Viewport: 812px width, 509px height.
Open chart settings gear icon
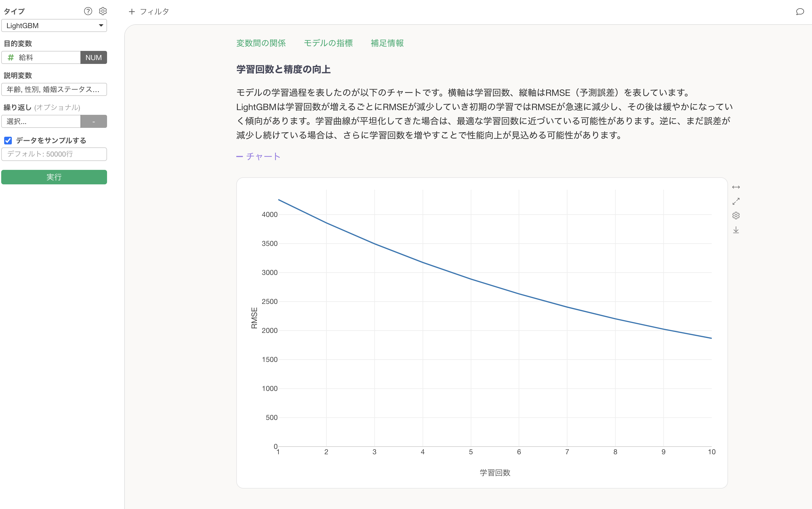coord(736,215)
